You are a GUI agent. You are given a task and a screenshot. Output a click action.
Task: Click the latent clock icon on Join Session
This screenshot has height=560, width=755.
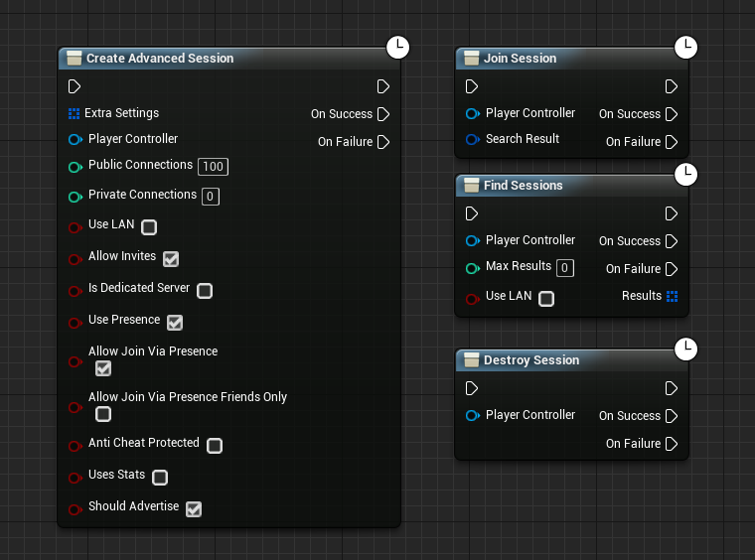(685, 47)
